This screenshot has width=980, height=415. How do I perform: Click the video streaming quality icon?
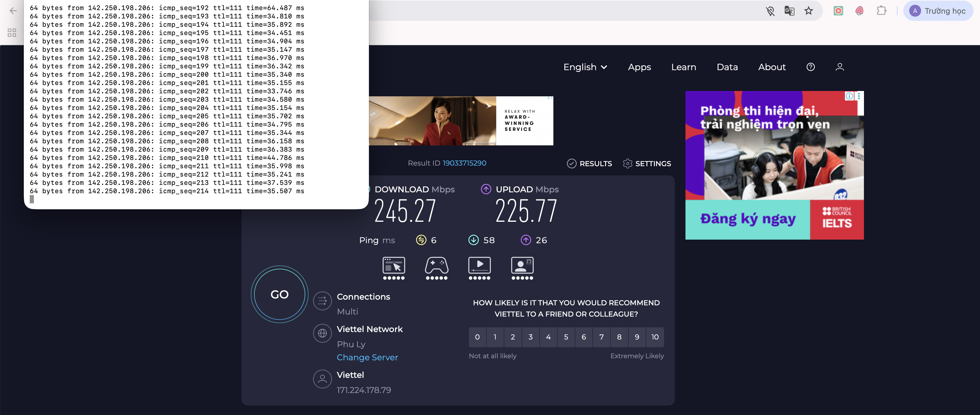pos(479,266)
